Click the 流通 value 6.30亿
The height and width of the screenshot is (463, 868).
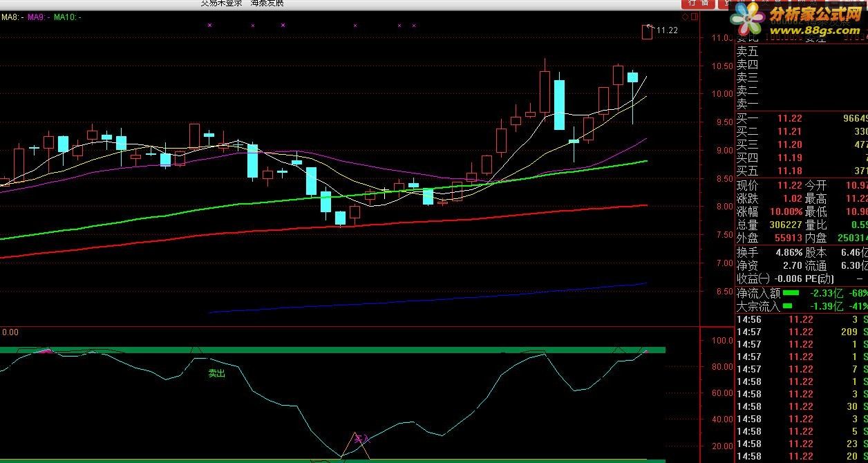click(x=854, y=266)
